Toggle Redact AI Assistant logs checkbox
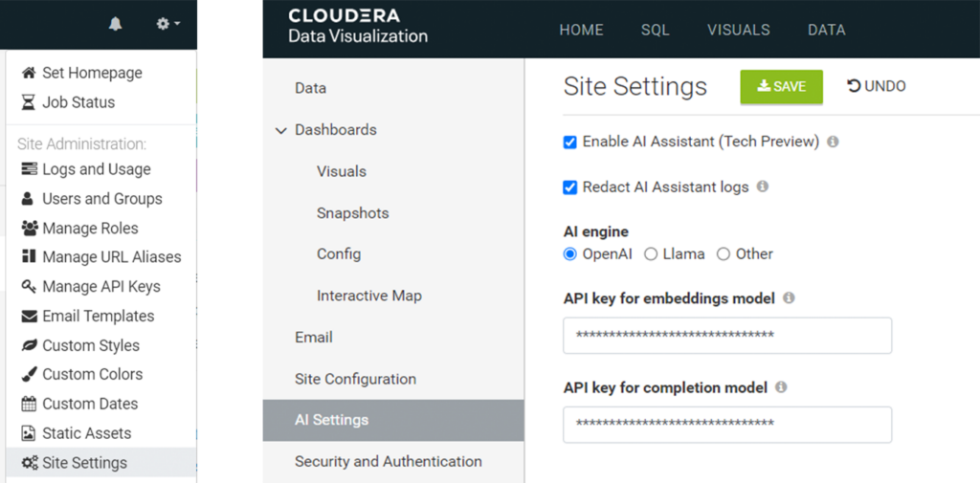 point(570,187)
